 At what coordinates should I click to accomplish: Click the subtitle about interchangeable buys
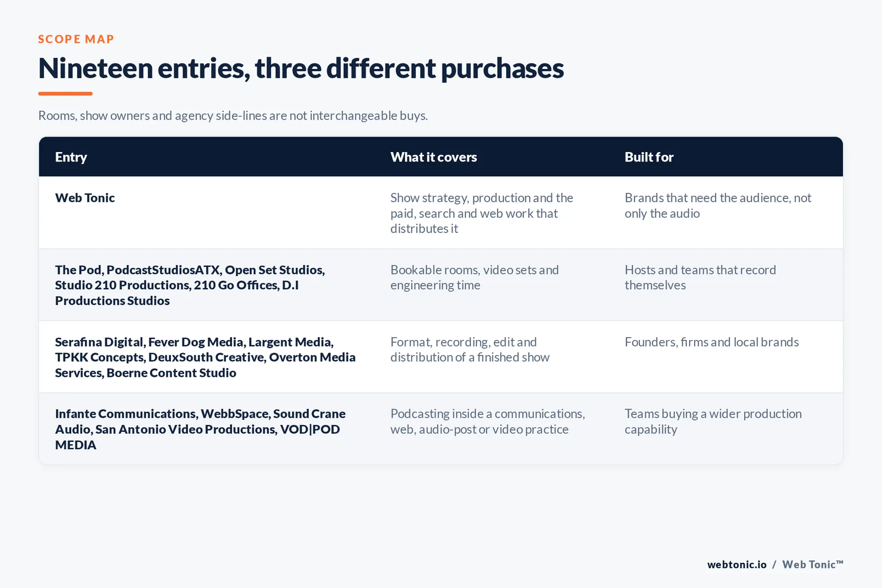pyautogui.click(x=233, y=116)
